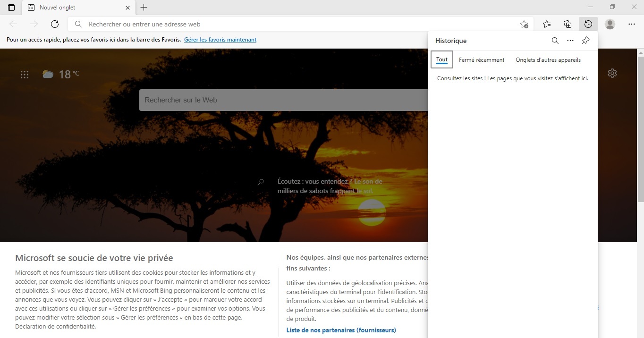Focus the address bar search field
The width and height of the screenshot is (644, 338).
[x=301, y=24]
